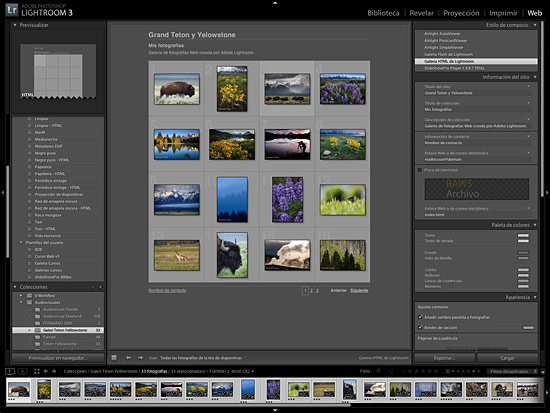
Task: Select SlideShowPro Player composition style
Action: (x=454, y=68)
